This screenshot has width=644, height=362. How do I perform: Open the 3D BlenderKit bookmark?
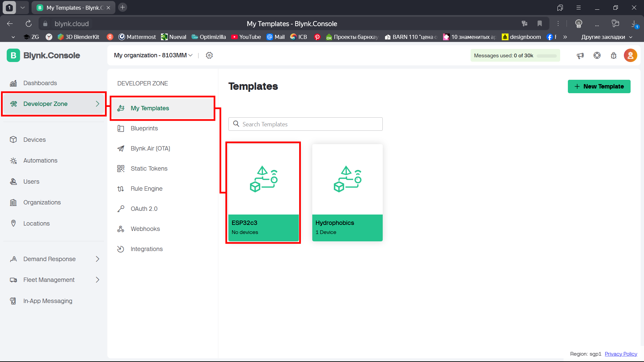78,37
